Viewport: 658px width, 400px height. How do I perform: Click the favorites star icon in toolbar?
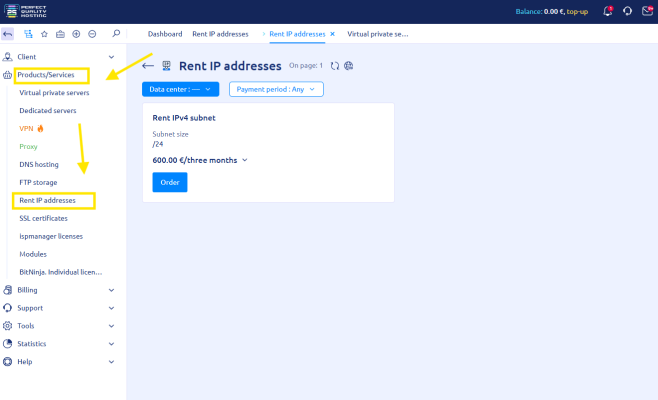coord(43,34)
